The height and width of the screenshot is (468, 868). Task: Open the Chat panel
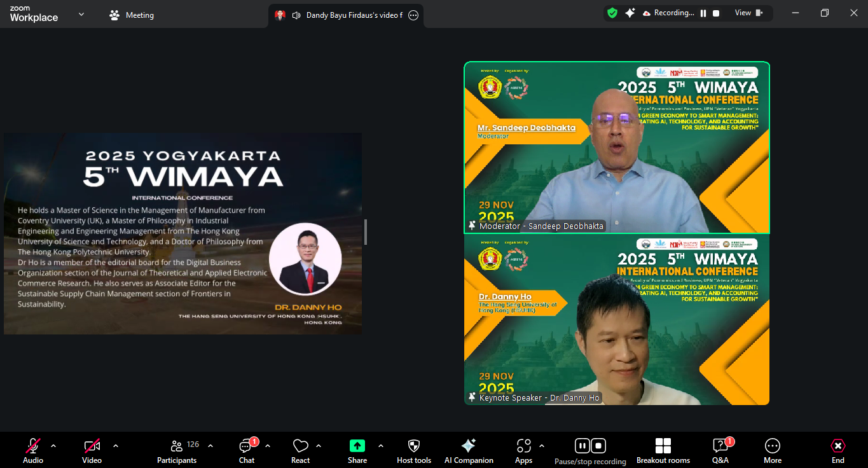point(247,451)
